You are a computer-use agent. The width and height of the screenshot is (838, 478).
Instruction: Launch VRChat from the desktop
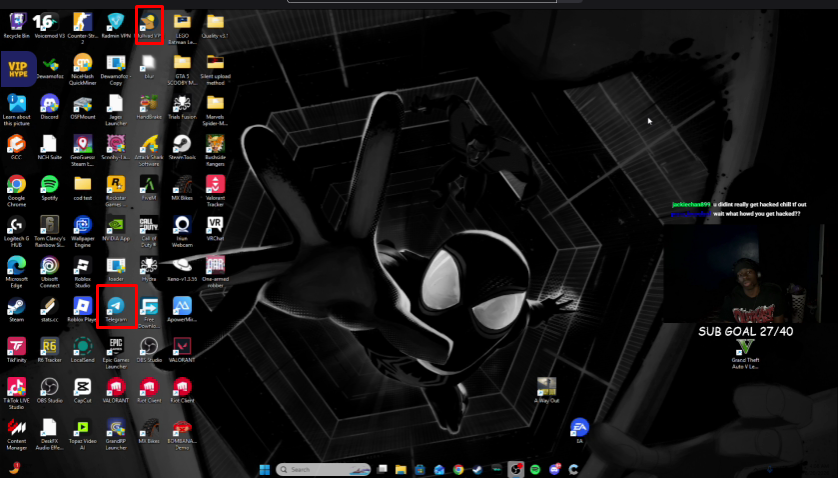coord(215,228)
